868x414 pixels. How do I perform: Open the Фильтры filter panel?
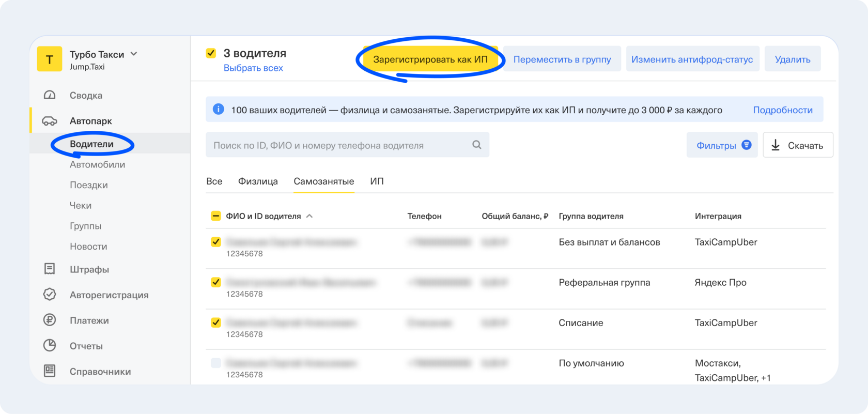[x=722, y=145]
